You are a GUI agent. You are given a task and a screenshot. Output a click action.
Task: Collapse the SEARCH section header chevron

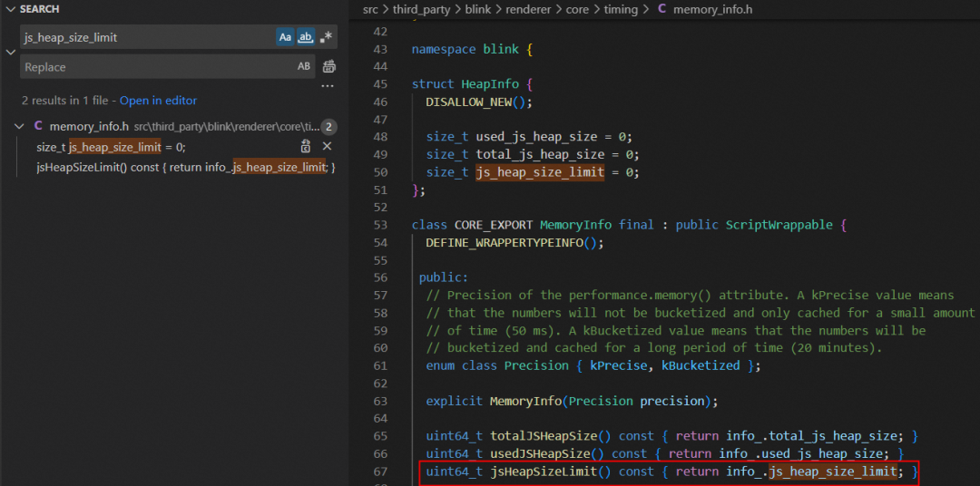point(10,9)
